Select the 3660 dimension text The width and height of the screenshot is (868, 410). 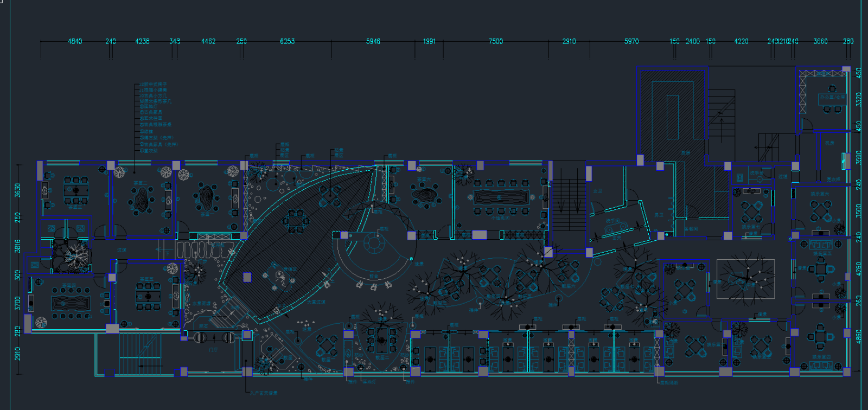(821, 41)
